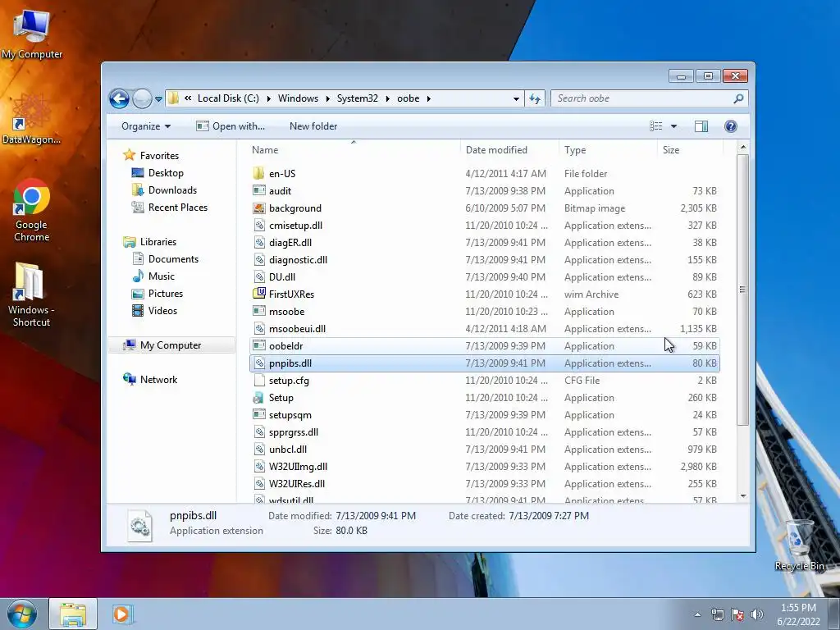
Task: Navigate to System32 in address bar
Action: point(358,98)
